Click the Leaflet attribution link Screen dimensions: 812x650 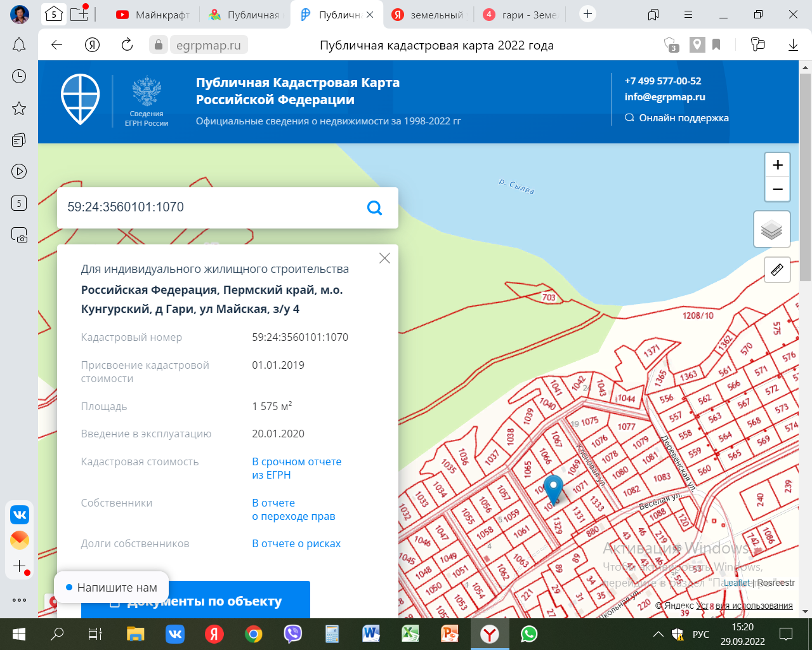737,583
